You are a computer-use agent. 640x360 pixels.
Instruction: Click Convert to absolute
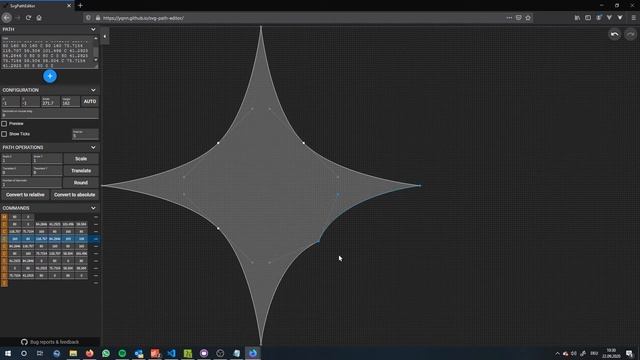pos(74,195)
